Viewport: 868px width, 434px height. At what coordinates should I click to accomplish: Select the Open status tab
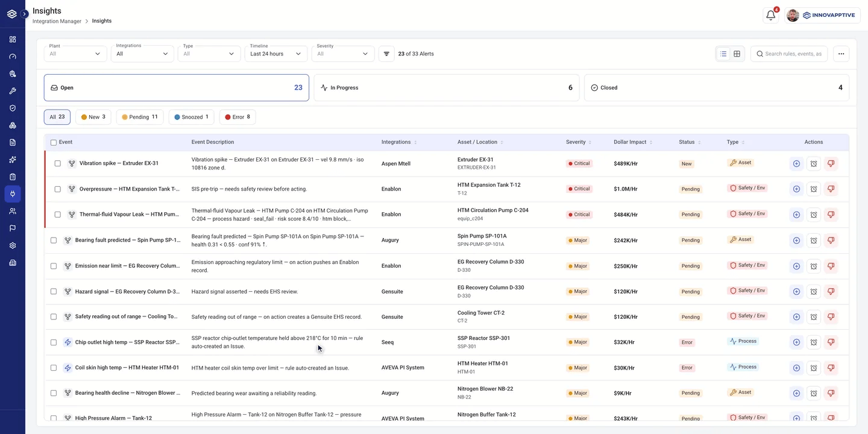click(x=177, y=87)
